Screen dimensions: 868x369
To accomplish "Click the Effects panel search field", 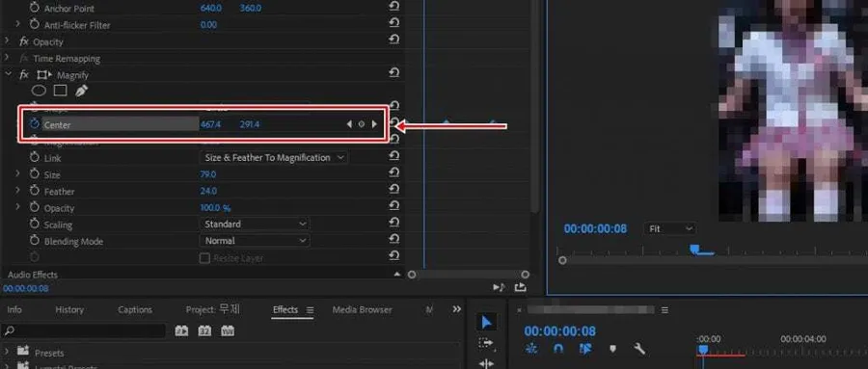I will 84,330.
